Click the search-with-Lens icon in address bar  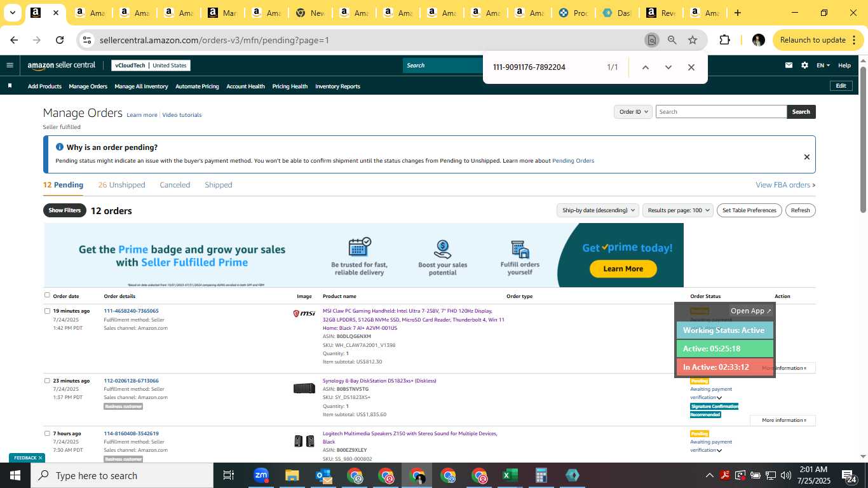[x=651, y=40]
